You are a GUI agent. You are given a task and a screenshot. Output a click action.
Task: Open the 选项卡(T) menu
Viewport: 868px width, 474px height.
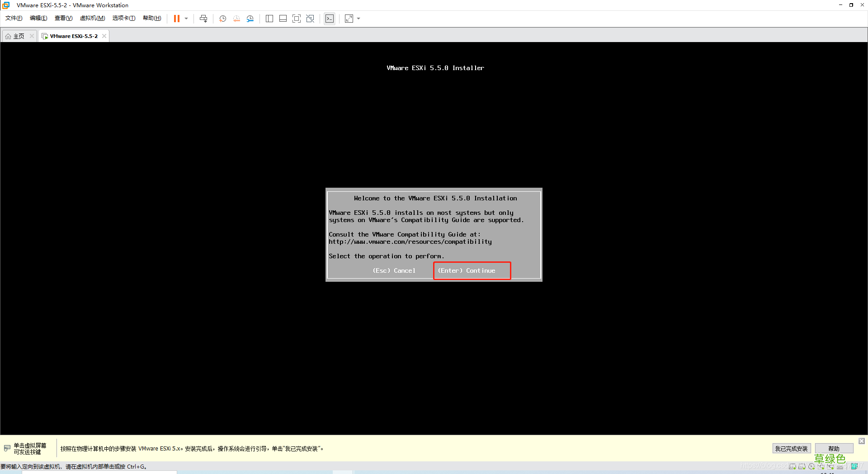124,18
